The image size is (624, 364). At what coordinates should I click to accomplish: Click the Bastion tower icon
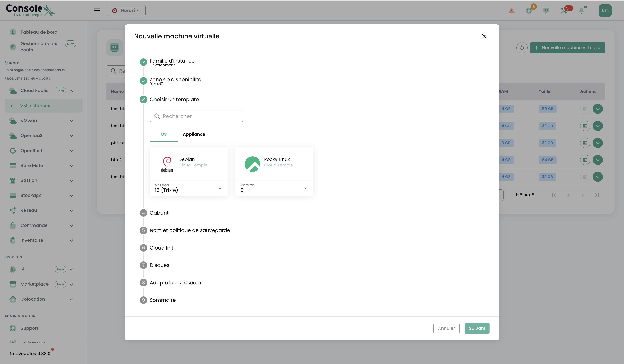coord(13,180)
